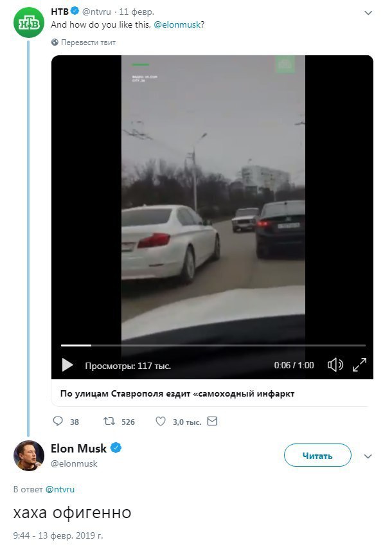Open Elon Musk's profile avatar
Screen dimensions: 392x547
[29, 456]
